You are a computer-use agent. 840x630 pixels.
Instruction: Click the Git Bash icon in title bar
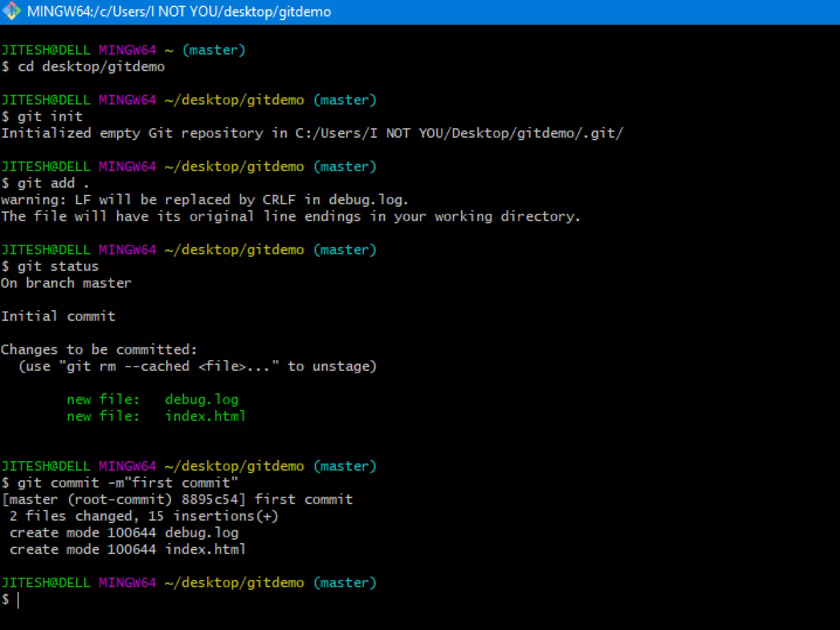(x=11, y=11)
